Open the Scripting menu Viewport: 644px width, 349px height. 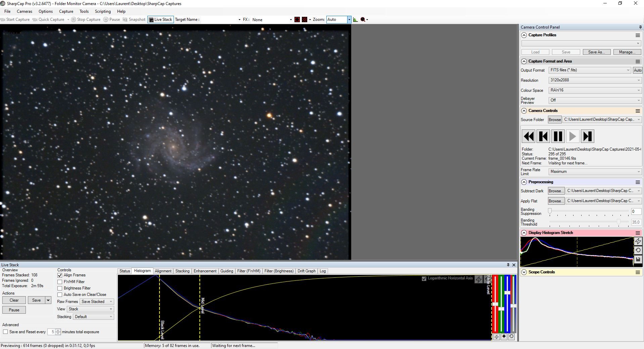point(103,11)
